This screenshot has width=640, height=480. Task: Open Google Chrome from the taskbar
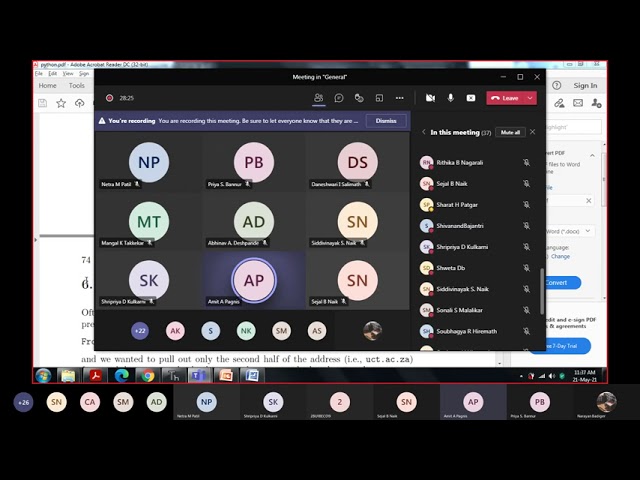147,376
